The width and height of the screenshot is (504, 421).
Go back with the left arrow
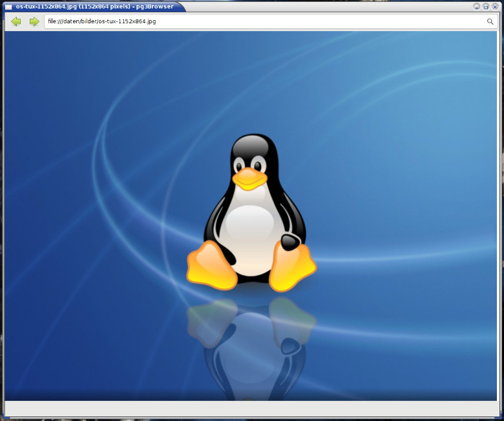16,21
